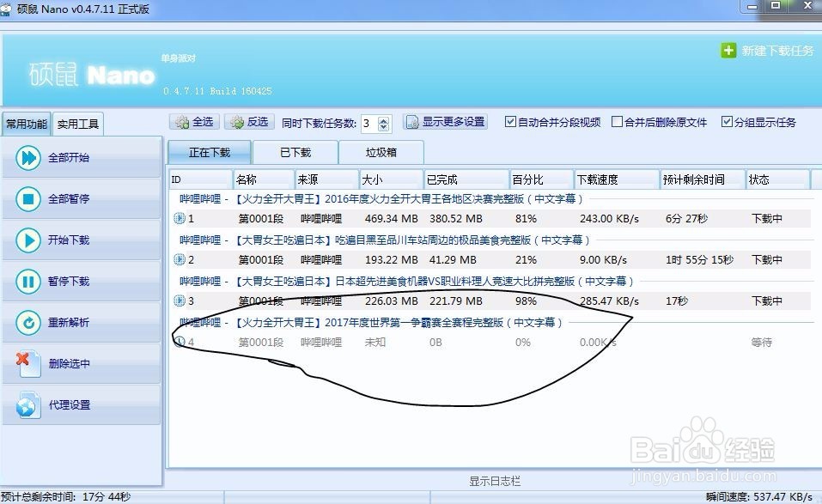Sort by the 已完成 column header
The height and width of the screenshot is (504, 822).
(x=466, y=179)
